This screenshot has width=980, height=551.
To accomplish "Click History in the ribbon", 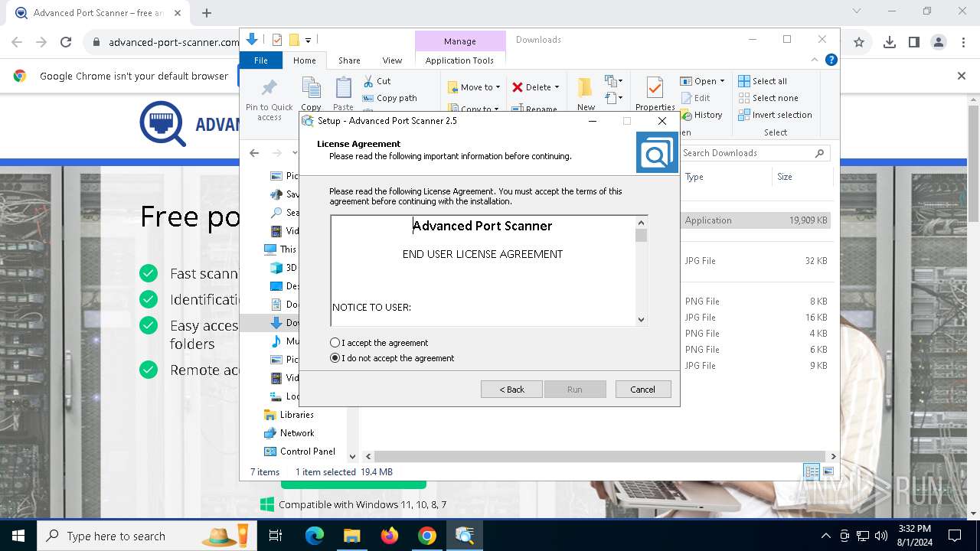I will pyautogui.click(x=701, y=115).
